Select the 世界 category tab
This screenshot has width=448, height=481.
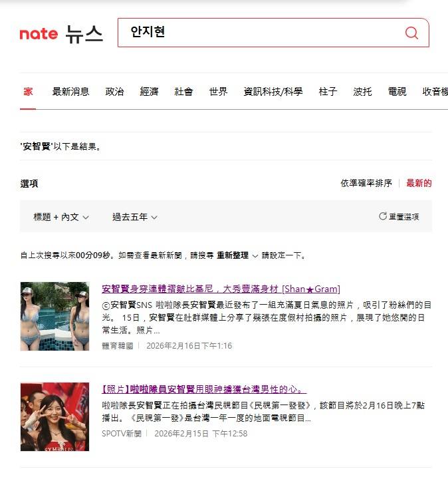[x=218, y=91]
